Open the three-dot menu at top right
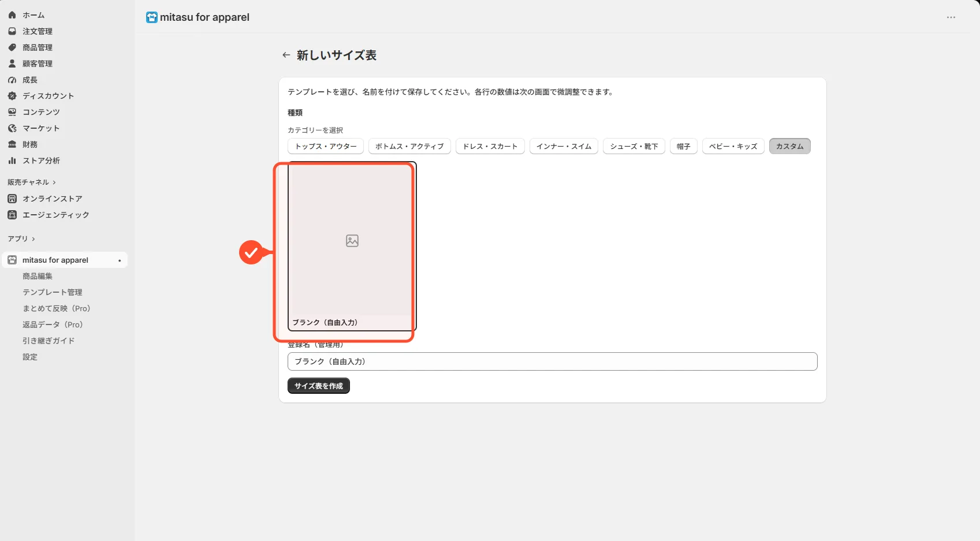 pos(951,17)
